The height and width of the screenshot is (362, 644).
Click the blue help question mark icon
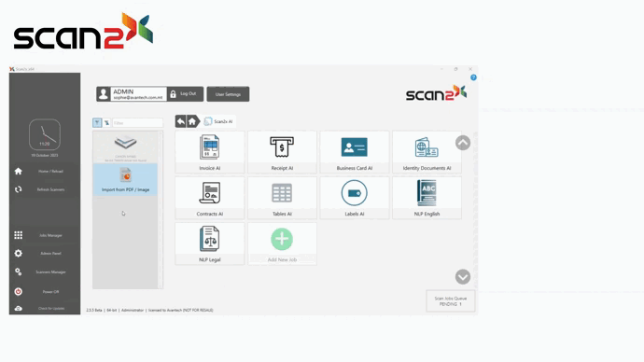(473, 77)
